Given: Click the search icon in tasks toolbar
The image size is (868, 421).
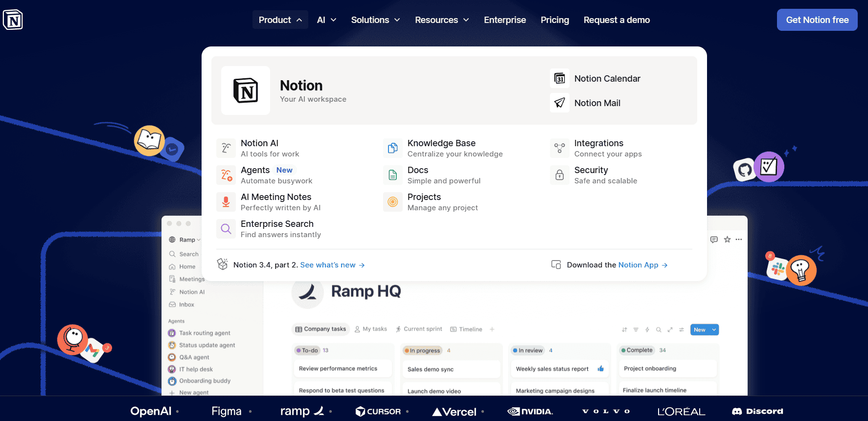Looking at the screenshot, I should (x=659, y=330).
